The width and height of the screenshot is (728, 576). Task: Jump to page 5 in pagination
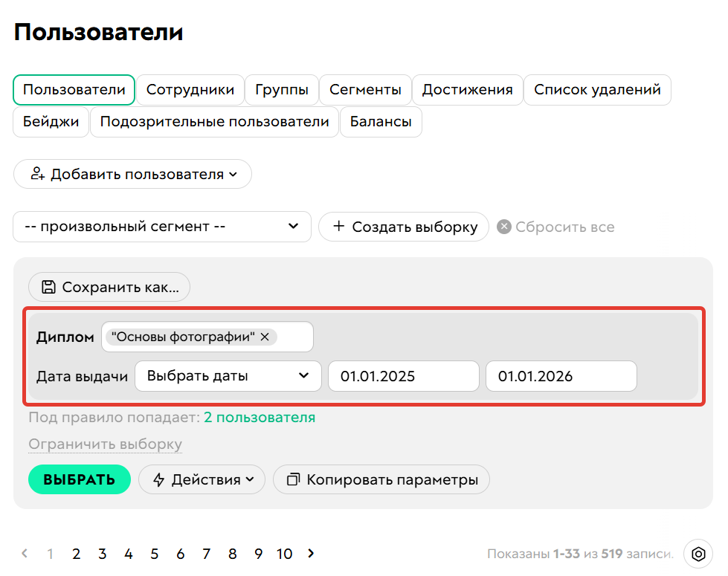pyautogui.click(x=154, y=554)
